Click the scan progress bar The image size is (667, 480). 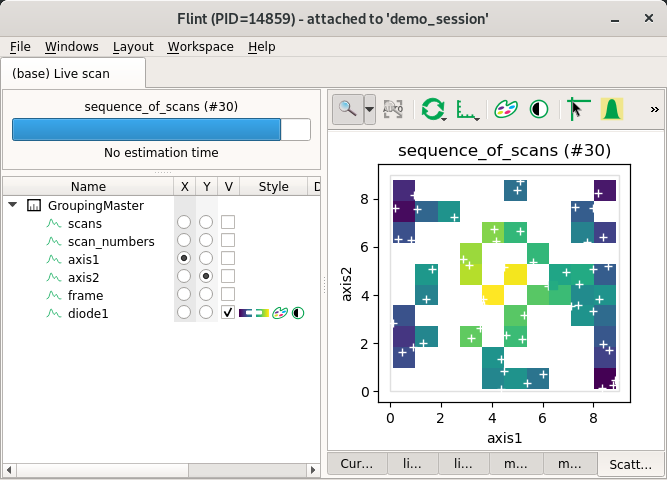(x=161, y=129)
